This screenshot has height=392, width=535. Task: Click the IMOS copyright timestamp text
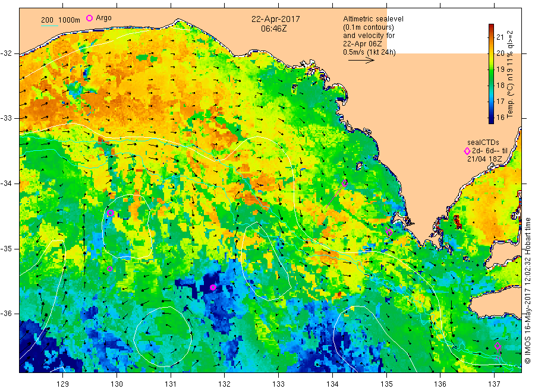pyautogui.click(x=527, y=291)
